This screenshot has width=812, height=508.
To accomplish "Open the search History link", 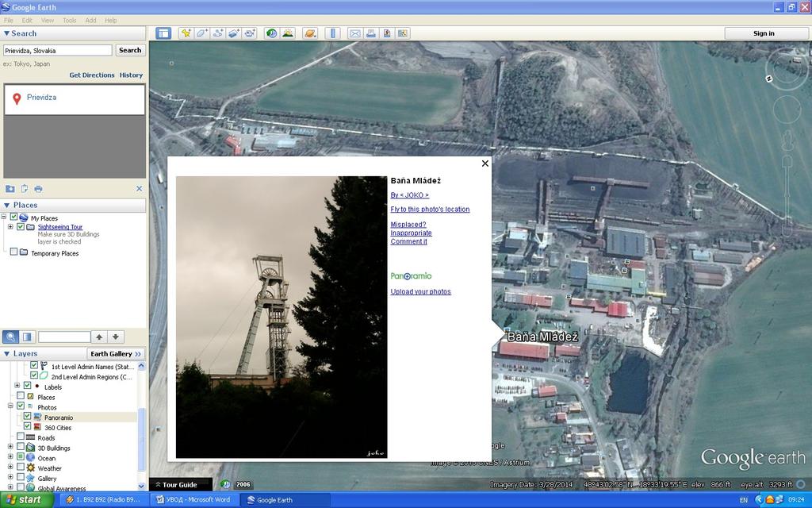I will pos(131,75).
